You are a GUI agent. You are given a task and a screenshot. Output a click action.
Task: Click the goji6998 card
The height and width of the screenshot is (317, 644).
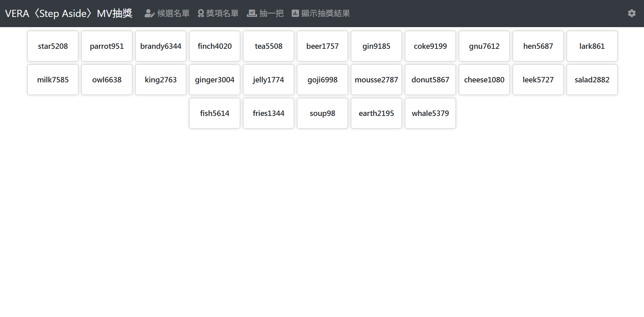(x=323, y=80)
